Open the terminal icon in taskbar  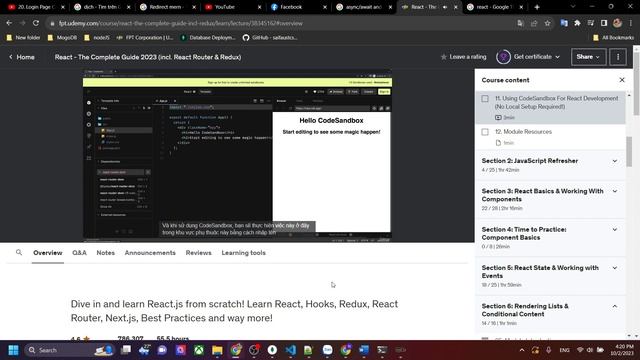[x=382, y=350]
